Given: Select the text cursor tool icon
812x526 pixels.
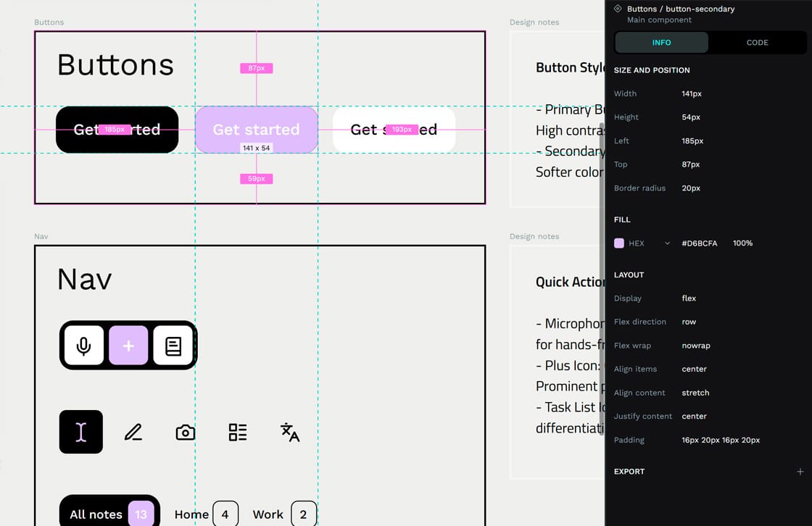Looking at the screenshot, I should [x=80, y=432].
